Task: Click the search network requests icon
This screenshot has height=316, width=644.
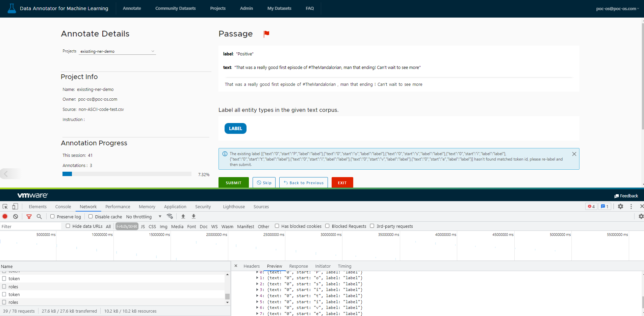Action: 39,216
